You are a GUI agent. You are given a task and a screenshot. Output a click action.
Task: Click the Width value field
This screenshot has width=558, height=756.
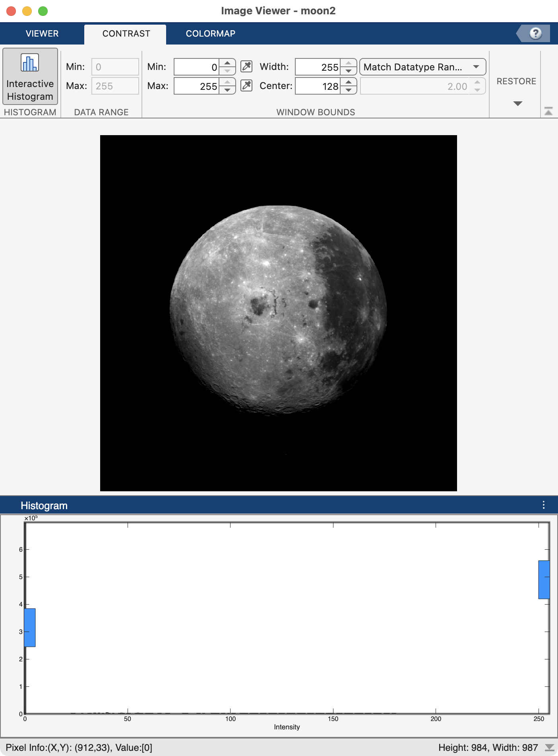[x=318, y=67]
